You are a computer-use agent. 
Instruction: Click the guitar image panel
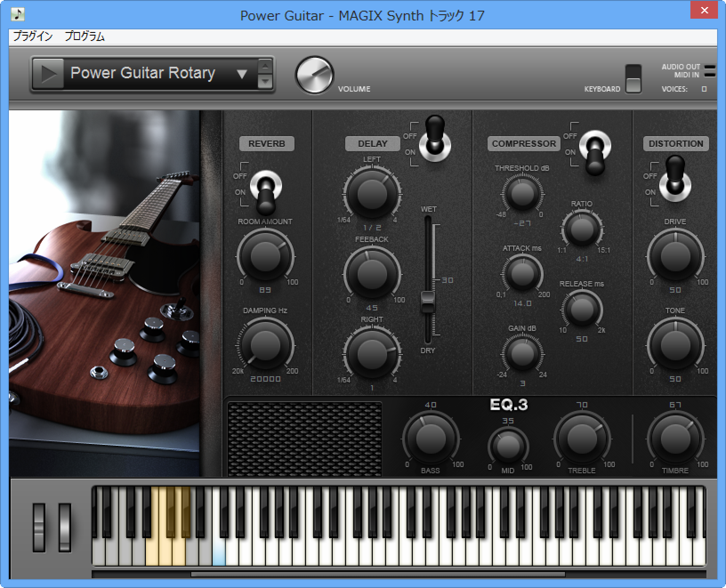(105, 294)
